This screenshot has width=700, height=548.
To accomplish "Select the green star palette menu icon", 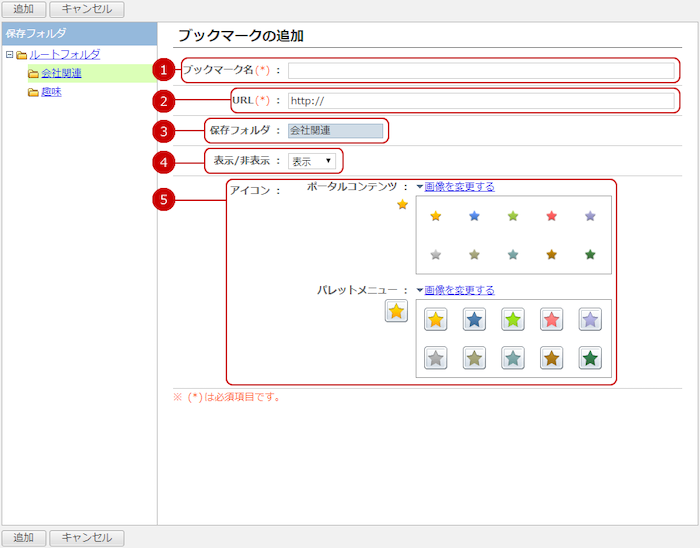I will coord(513,320).
